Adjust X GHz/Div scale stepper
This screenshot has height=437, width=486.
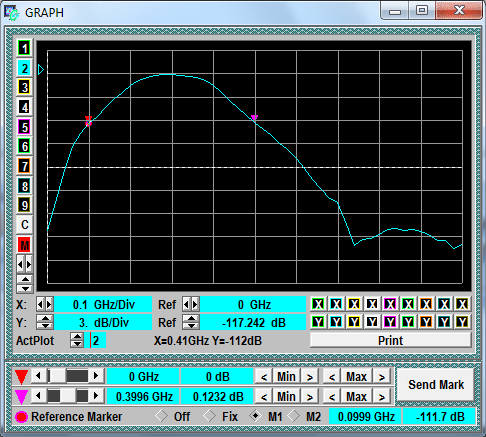click(45, 304)
